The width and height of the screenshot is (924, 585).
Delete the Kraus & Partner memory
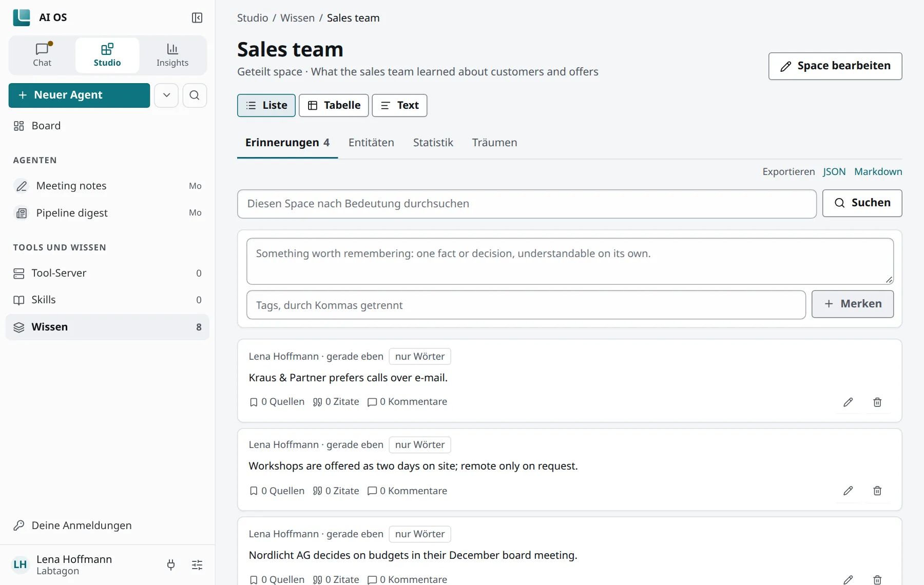point(877,402)
